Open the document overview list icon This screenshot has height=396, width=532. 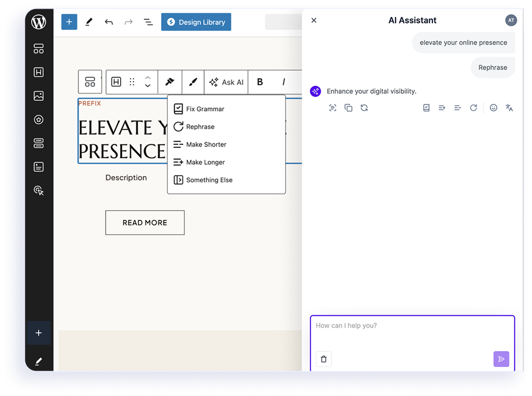pyautogui.click(x=148, y=22)
